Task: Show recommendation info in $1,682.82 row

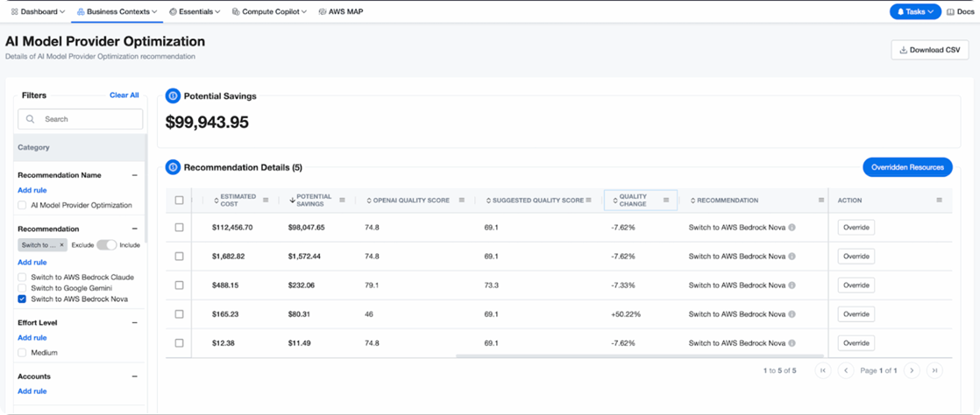Action: pos(792,257)
